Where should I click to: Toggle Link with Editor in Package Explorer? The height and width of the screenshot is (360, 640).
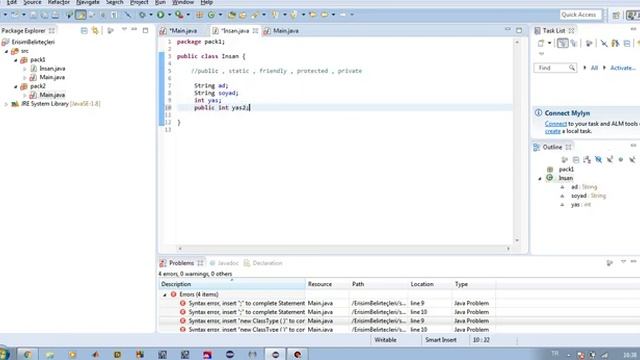click(x=95, y=31)
